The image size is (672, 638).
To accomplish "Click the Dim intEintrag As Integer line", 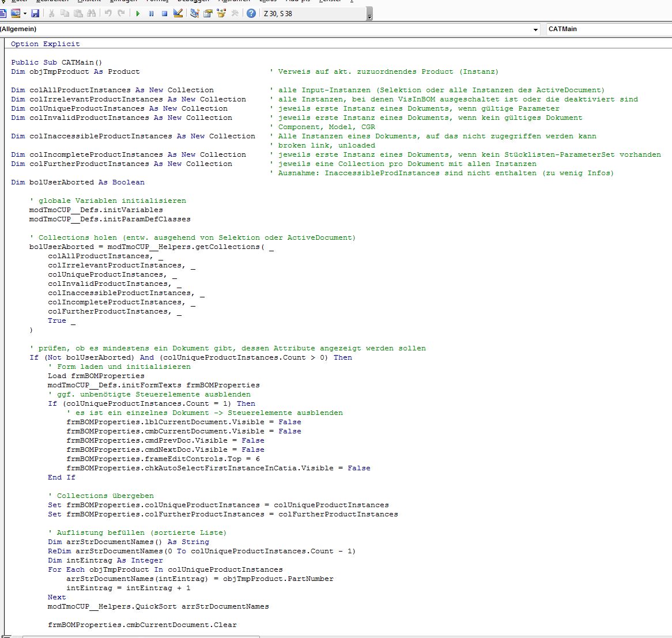I will tap(105, 560).
